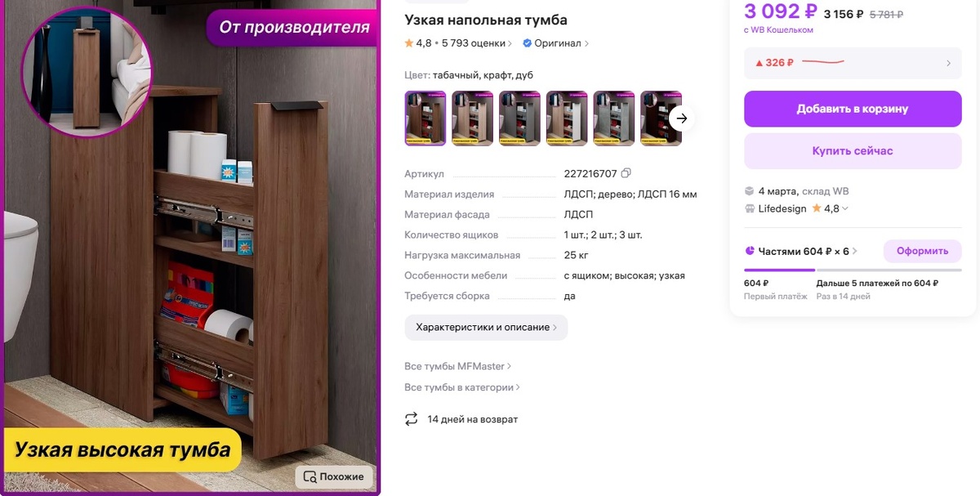The image size is (980, 496).
Task: Open similar items with Похожие button
Action: 334,476
